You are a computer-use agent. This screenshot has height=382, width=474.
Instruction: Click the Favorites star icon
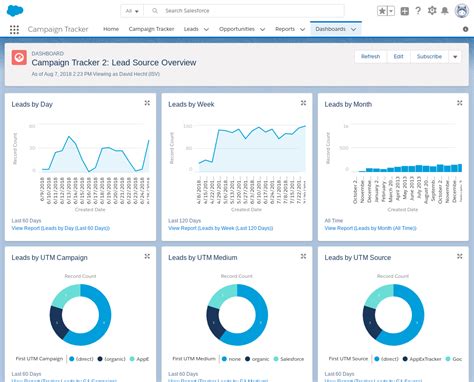[x=382, y=11]
